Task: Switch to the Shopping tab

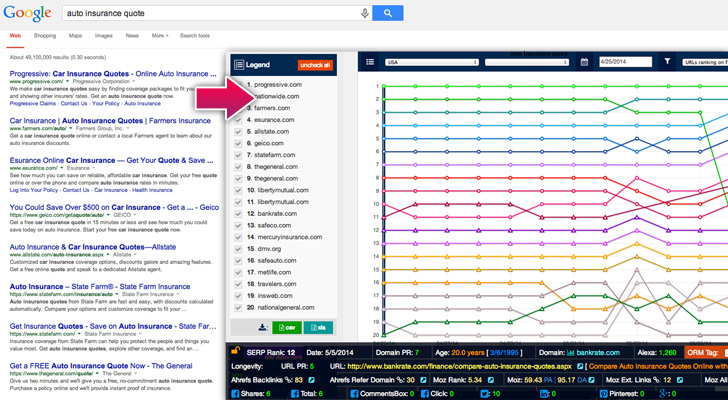Action: [45, 36]
